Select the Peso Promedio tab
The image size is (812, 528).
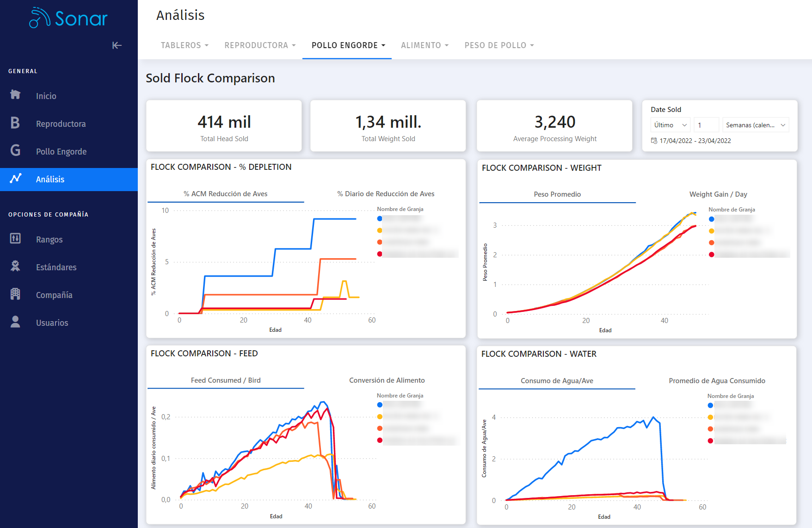click(x=557, y=194)
